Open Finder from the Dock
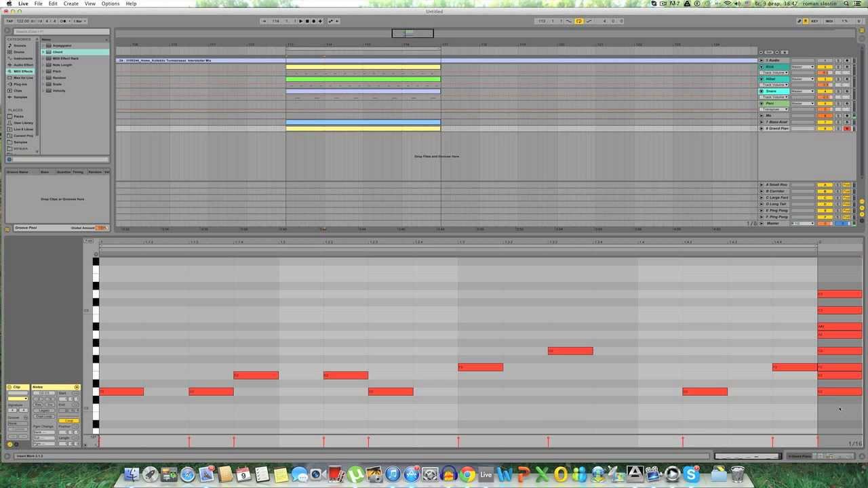This screenshot has width=868, height=488. 132,474
